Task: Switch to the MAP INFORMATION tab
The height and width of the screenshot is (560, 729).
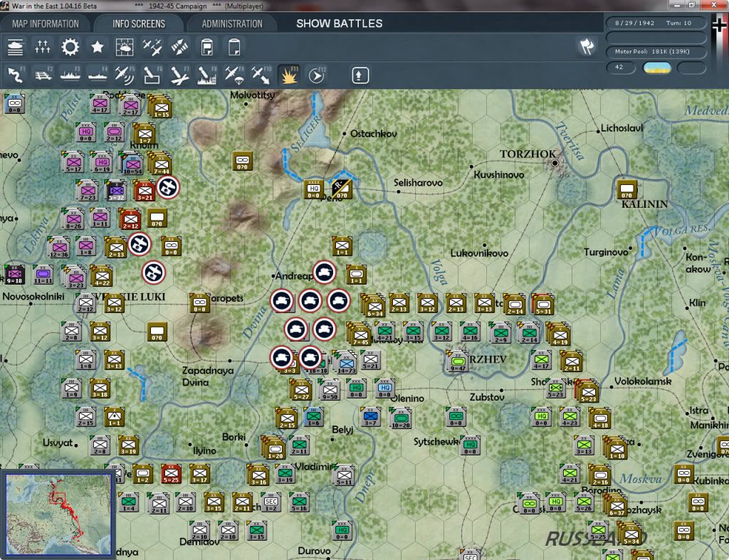Action: pos(46,23)
